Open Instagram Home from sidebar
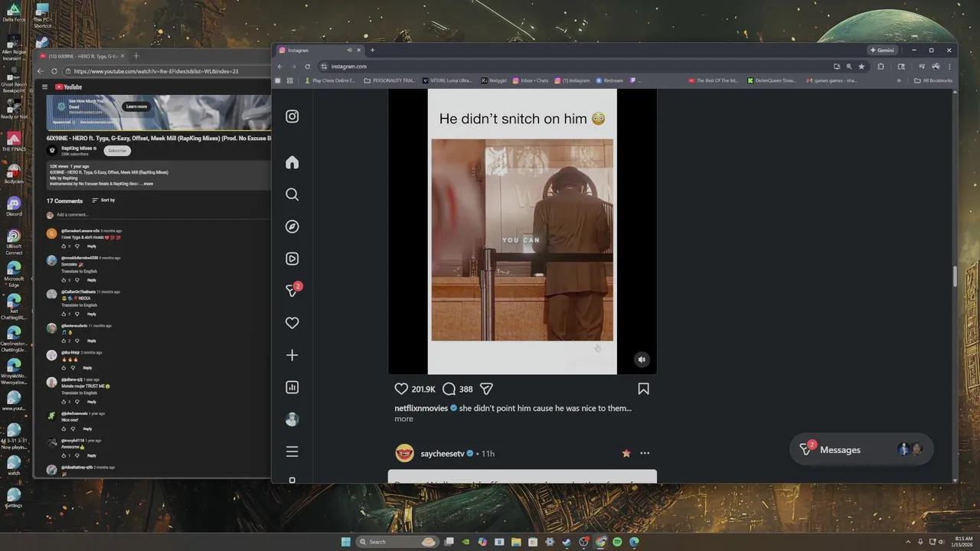The width and height of the screenshot is (980, 551). 292,162
